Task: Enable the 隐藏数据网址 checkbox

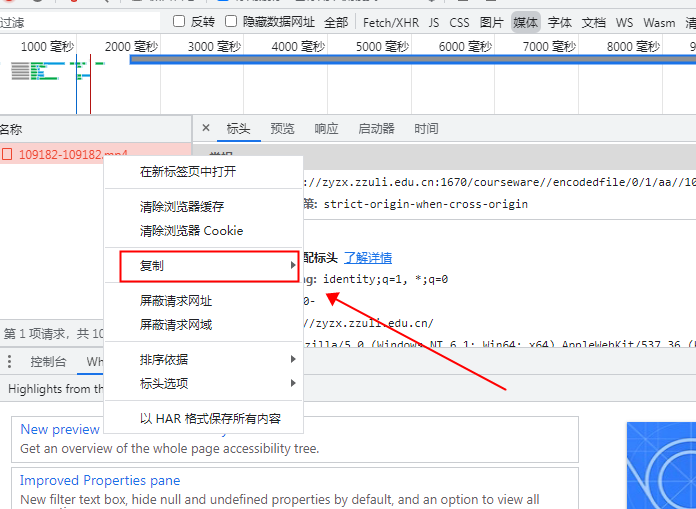Action: click(232, 22)
